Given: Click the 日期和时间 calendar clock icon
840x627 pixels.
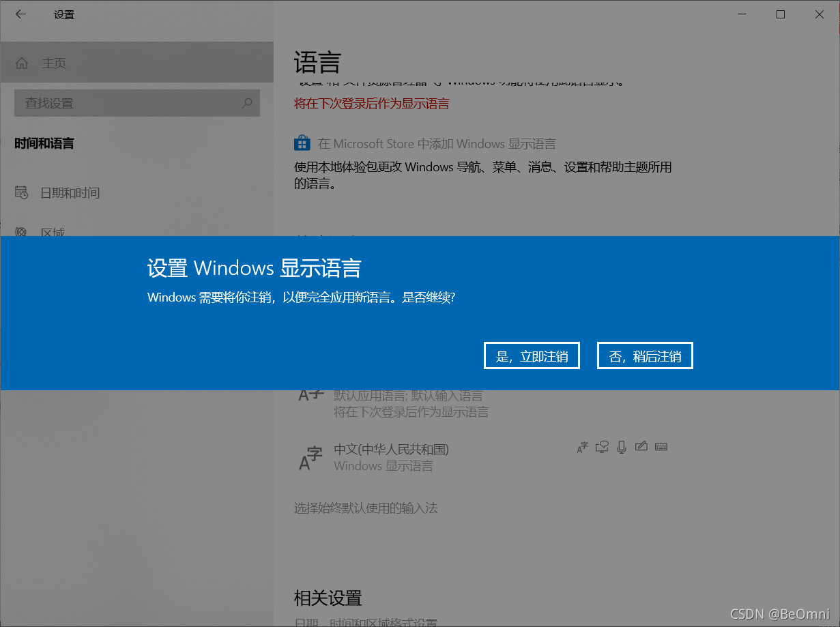Looking at the screenshot, I should pyautogui.click(x=21, y=192).
